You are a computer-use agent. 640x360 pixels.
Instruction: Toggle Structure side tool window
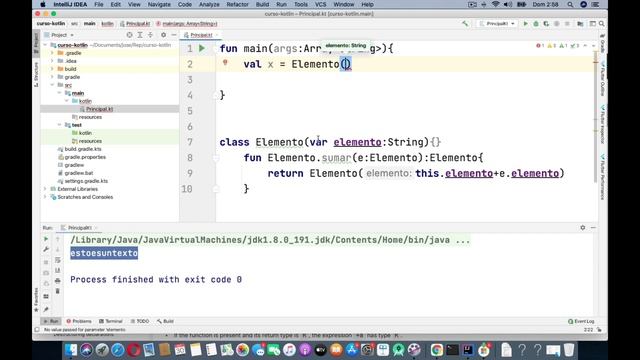coord(36,75)
